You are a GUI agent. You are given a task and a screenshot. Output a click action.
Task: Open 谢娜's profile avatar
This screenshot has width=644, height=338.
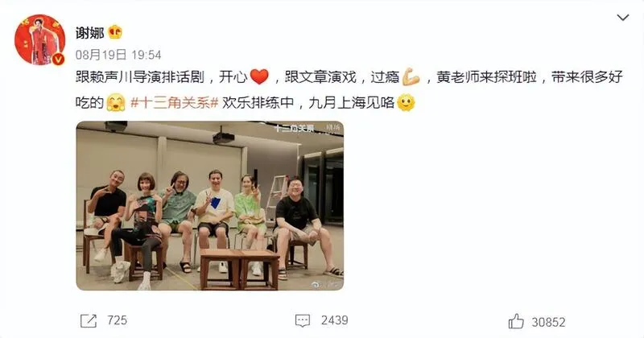(x=40, y=40)
